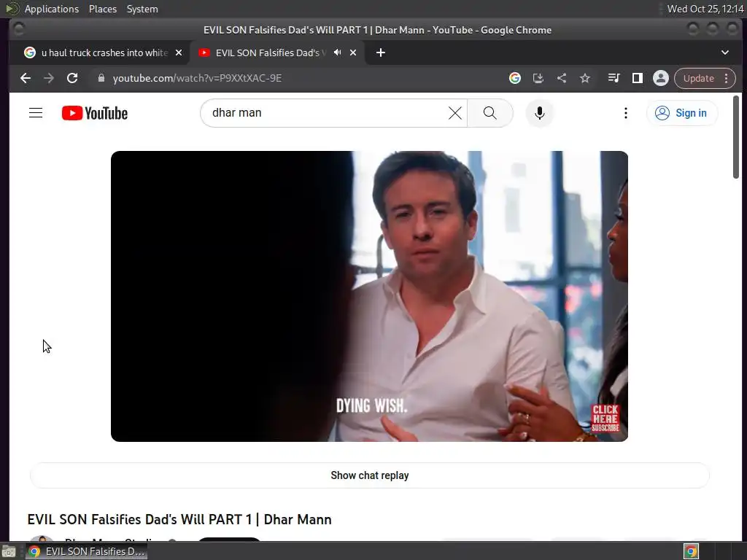Expand the tab search dropdown
The width and height of the screenshot is (747, 560).
pos(724,52)
